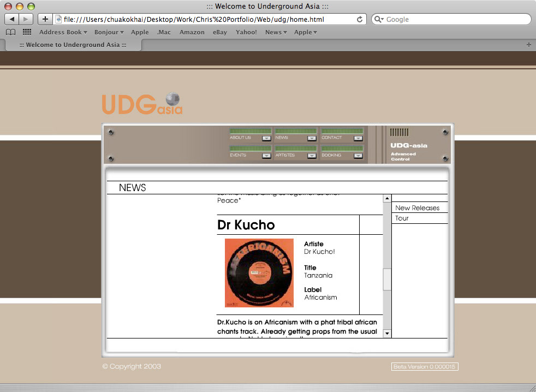Click the BOOKING arrow button
The image size is (536, 392).
[358, 156]
